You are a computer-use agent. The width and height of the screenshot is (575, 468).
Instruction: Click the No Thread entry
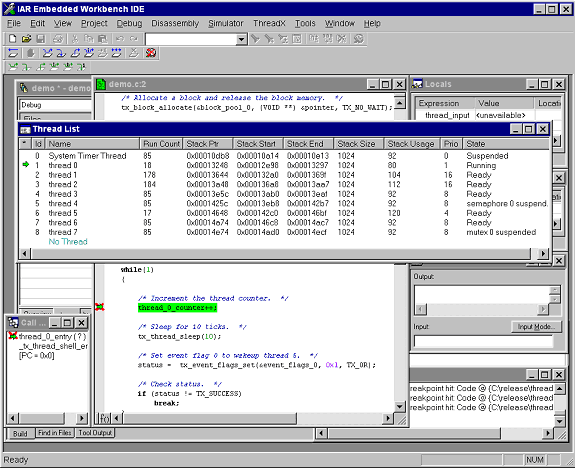click(68, 242)
